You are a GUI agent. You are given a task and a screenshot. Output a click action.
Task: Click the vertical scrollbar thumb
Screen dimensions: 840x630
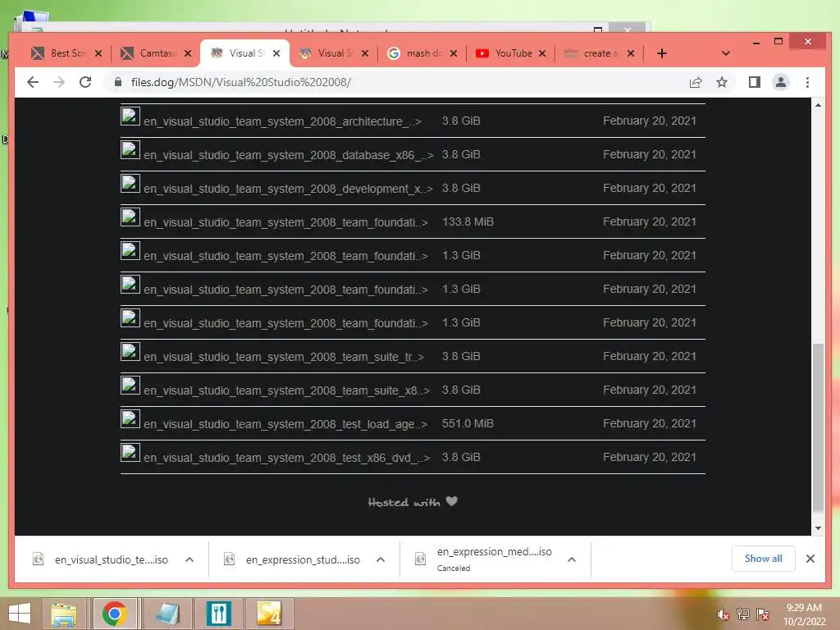(x=818, y=427)
